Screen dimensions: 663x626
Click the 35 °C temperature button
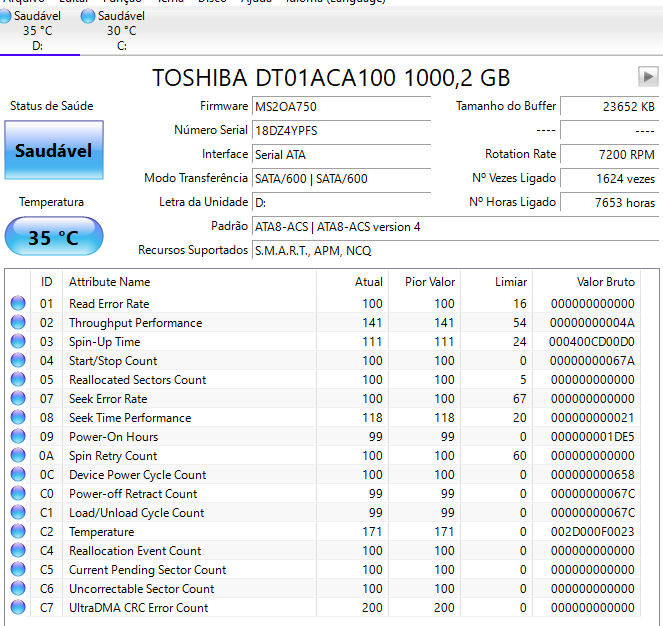click(54, 236)
